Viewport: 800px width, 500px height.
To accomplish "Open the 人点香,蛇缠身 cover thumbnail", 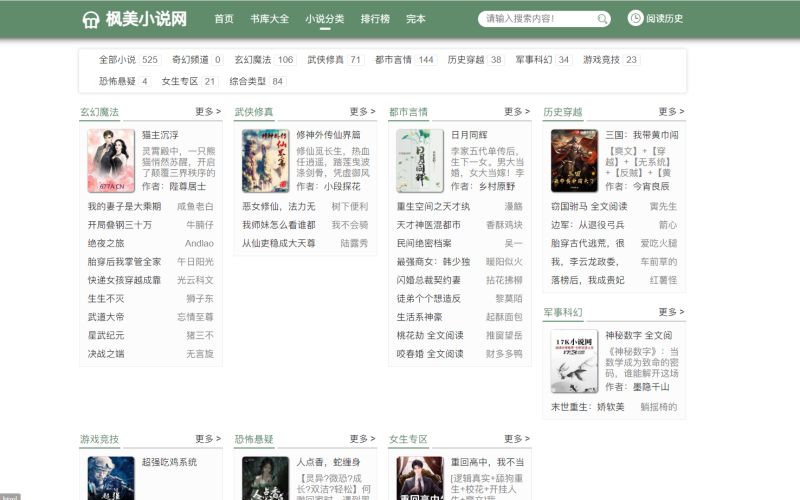I will [x=265, y=478].
